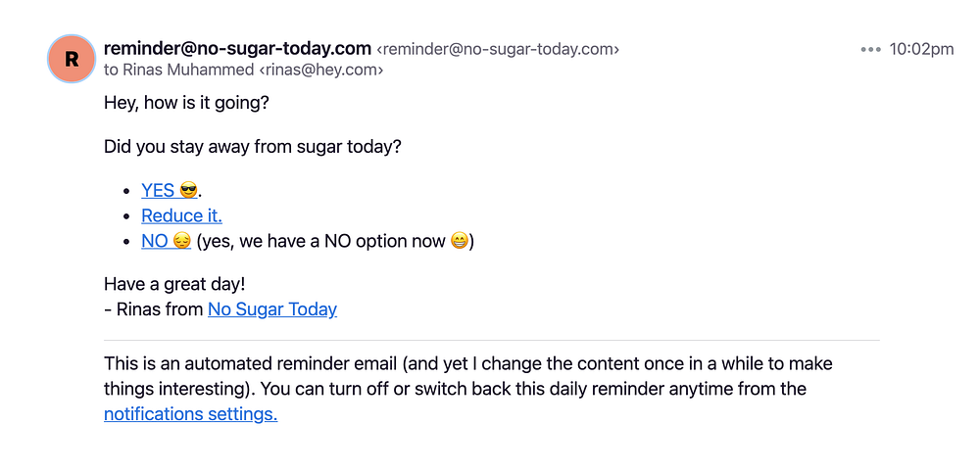This screenshot has height=472, width=980.
Task: Click the bold sender name reminder@no-sugar-today.com
Action: point(237,48)
